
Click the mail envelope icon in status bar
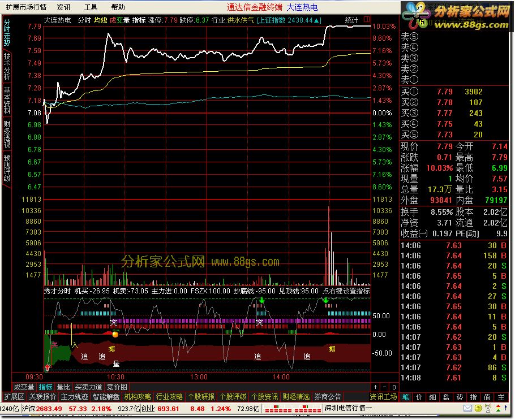(467, 408)
